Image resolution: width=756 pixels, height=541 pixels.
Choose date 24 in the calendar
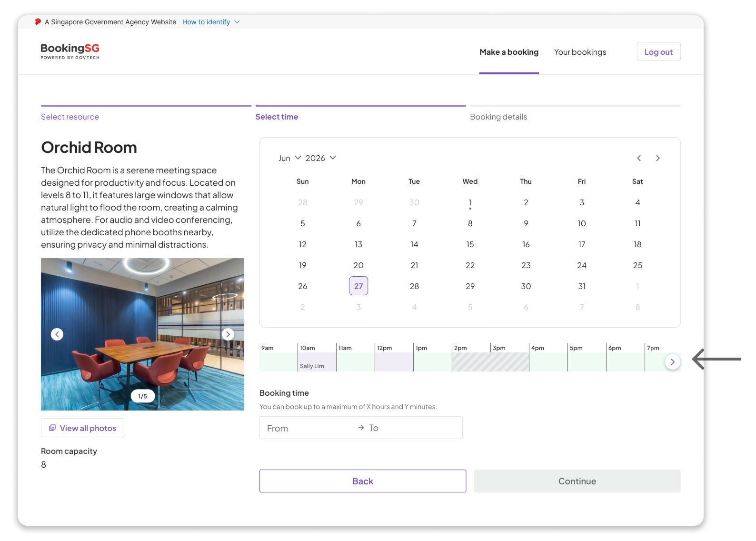tap(582, 265)
